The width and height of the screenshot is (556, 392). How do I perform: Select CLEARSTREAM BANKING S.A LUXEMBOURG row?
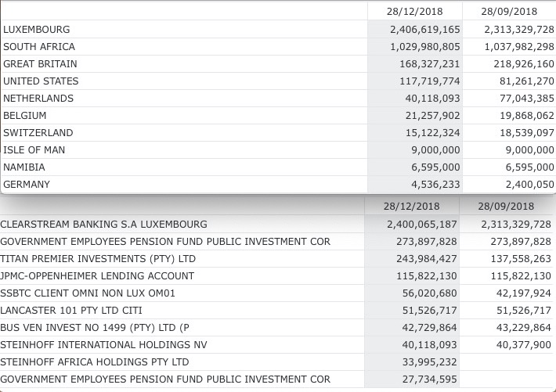tap(276, 224)
